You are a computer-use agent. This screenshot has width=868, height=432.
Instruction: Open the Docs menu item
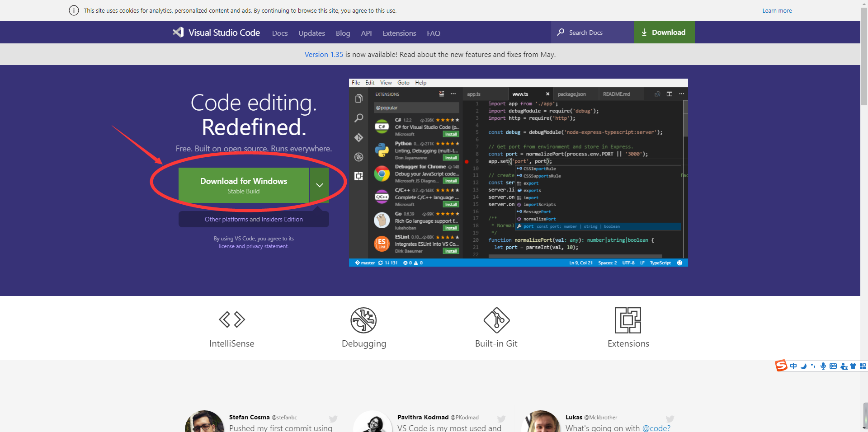pyautogui.click(x=280, y=33)
